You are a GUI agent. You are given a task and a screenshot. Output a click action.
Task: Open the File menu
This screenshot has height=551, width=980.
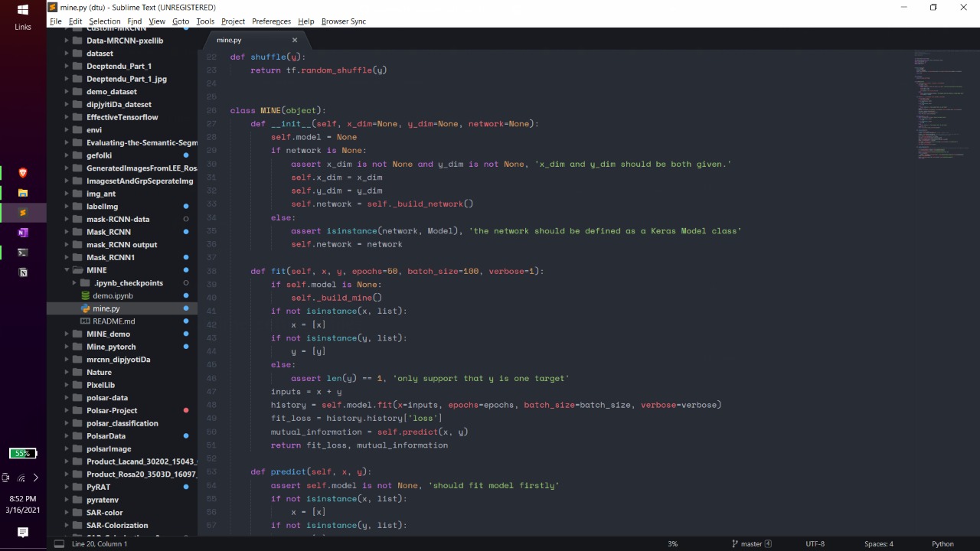pos(56,21)
